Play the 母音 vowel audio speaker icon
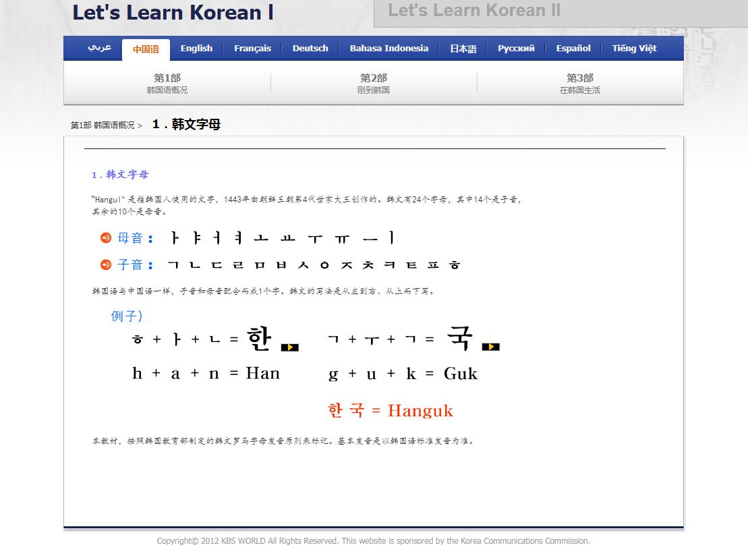748x560 pixels. [x=105, y=237]
